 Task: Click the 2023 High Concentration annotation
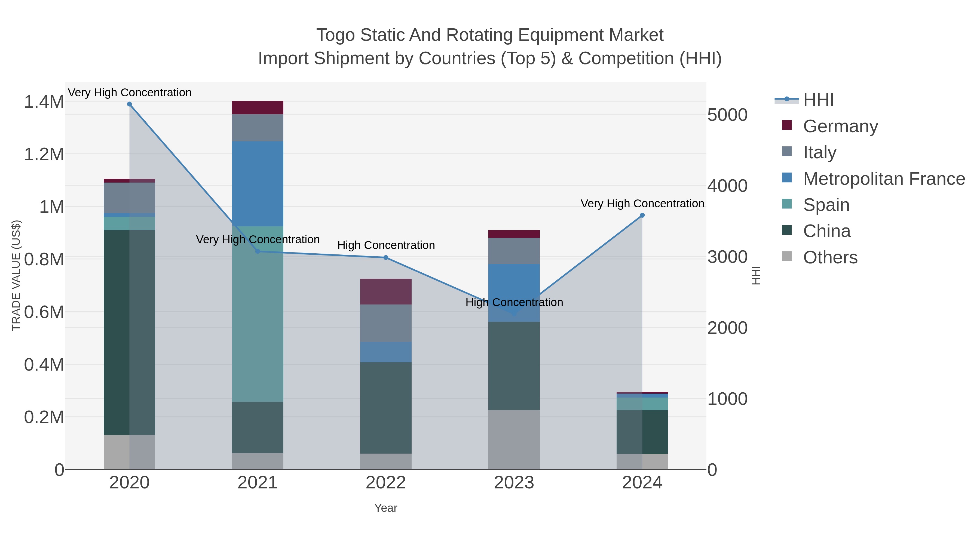tap(514, 303)
